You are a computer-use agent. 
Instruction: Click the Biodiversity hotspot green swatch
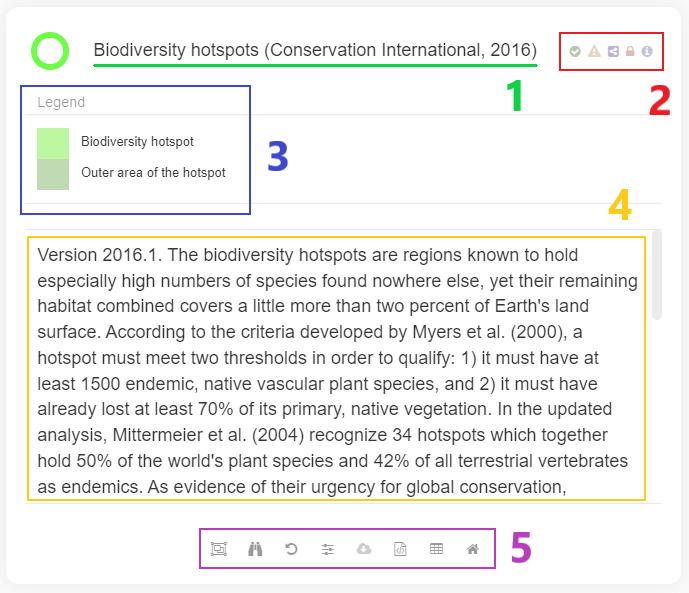tap(53, 143)
